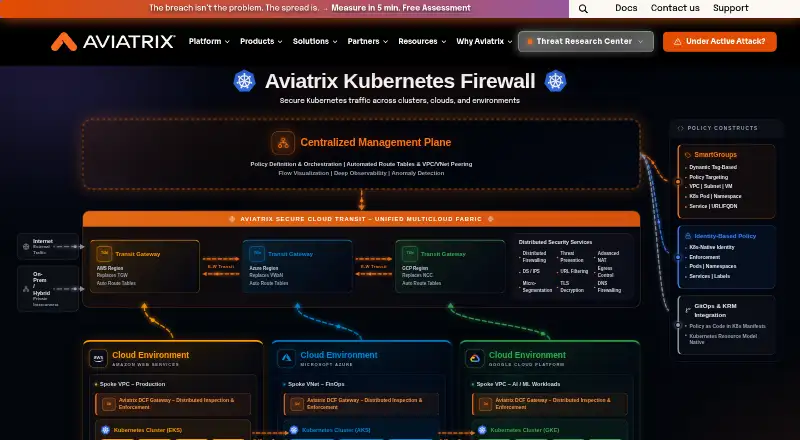Viewport: 800px width, 440px height.
Task: Click the Internet globe icon
Action: pos(26,247)
